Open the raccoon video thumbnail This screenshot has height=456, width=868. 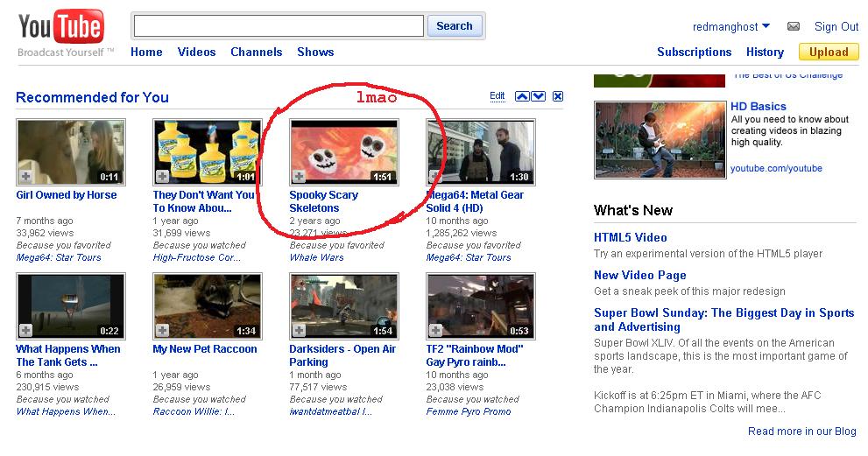(208, 306)
